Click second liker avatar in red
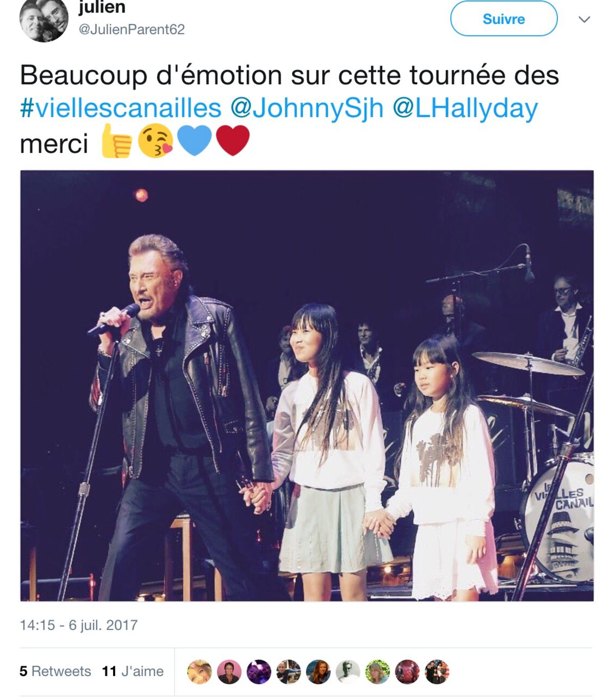609x700 pixels. point(229,672)
